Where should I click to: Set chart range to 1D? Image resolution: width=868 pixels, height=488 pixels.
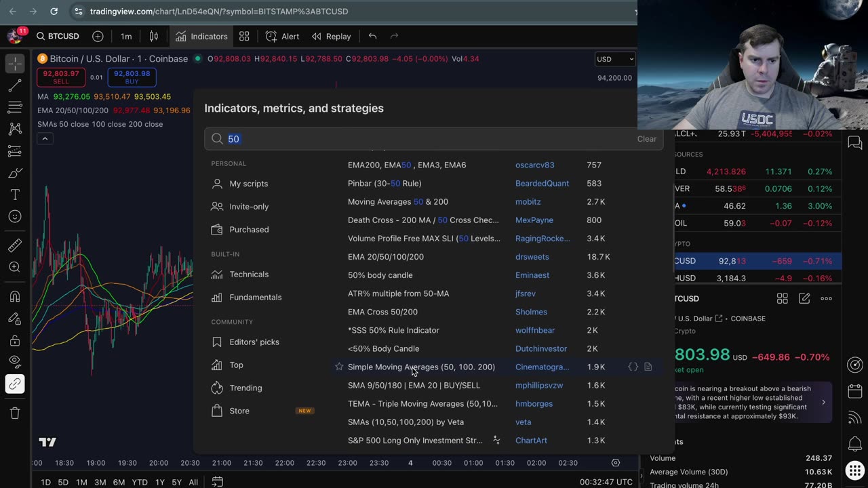pos(45,482)
